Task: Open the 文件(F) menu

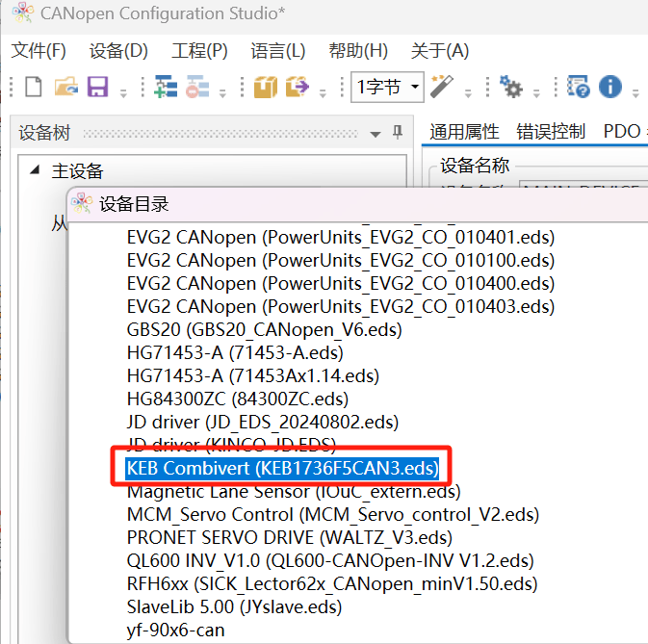Action: 38,51
